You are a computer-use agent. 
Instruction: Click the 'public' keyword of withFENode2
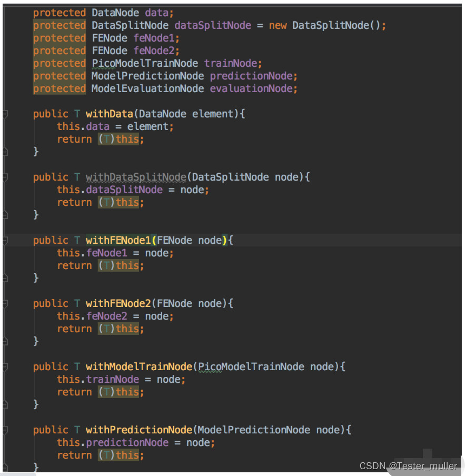51,303
